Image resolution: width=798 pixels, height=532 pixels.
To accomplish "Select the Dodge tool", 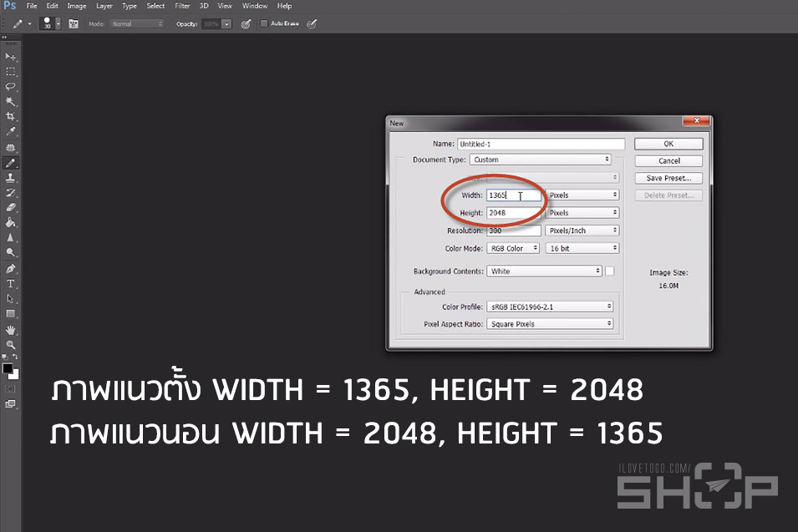I will click(x=10, y=252).
